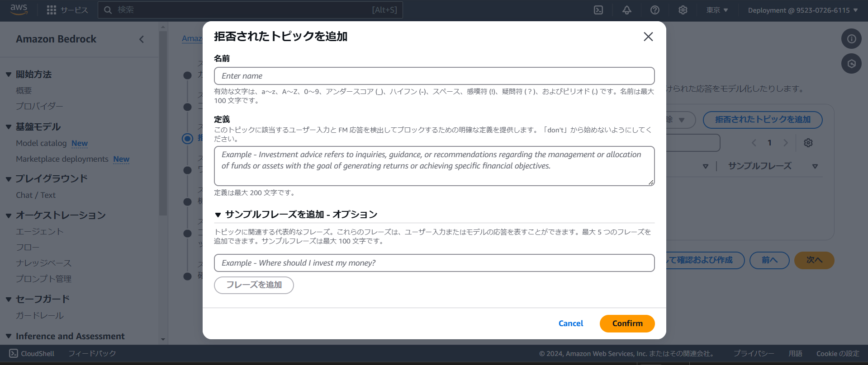
Task: Collapse the 基盤モデル section
Action: click(8, 127)
